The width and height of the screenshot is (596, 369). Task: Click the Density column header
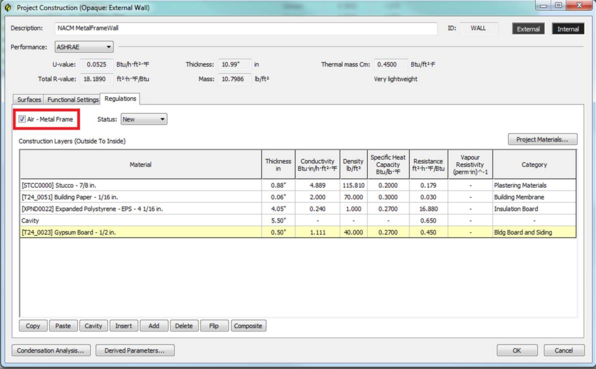click(x=353, y=164)
